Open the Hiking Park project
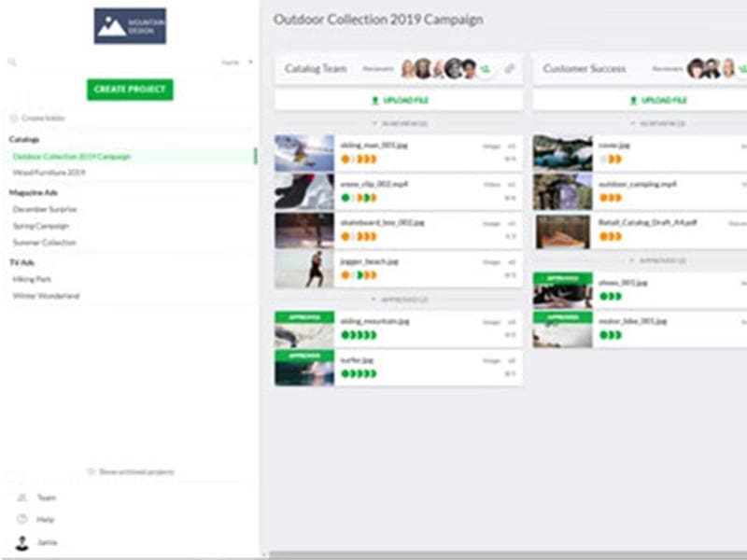This screenshot has height=560, width=747. (32, 279)
